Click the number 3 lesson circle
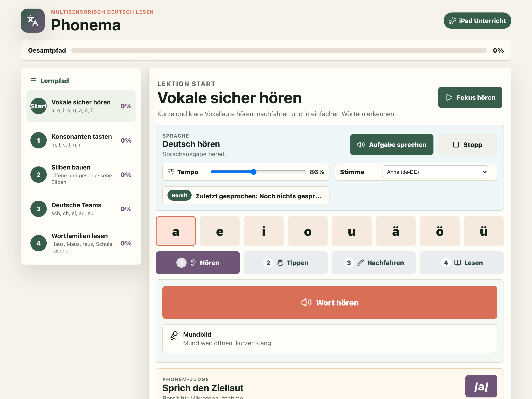532x399 pixels. coord(39,209)
